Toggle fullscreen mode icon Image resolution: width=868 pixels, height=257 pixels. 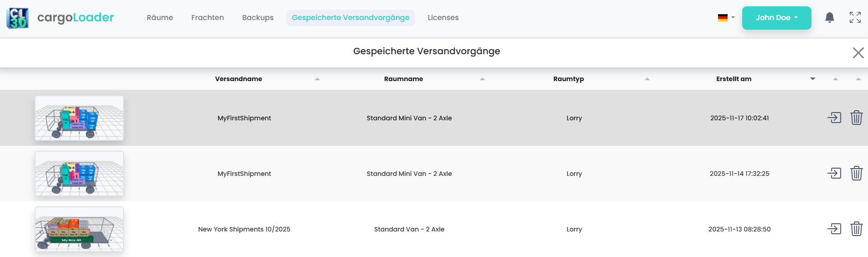855,18
